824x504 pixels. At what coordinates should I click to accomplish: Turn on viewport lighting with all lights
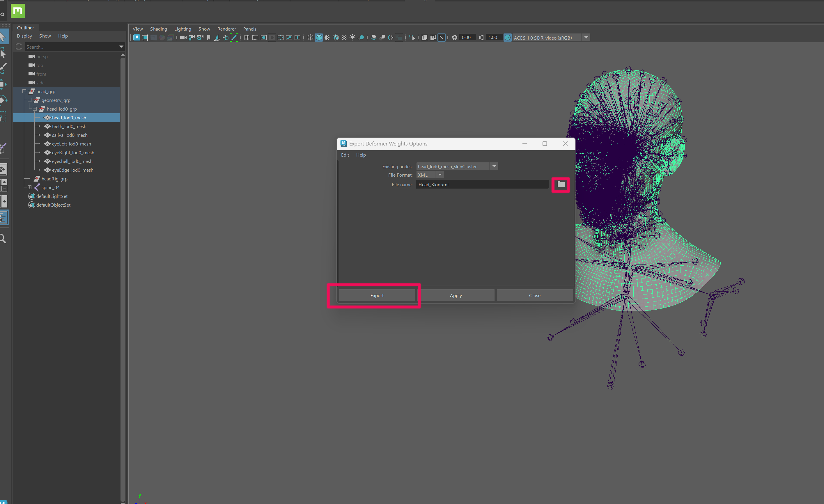tap(352, 38)
